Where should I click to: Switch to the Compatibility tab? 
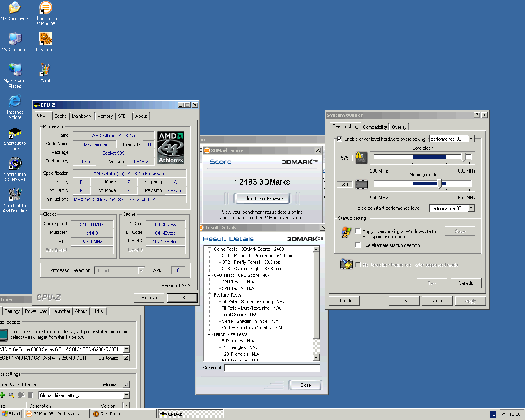coord(375,127)
